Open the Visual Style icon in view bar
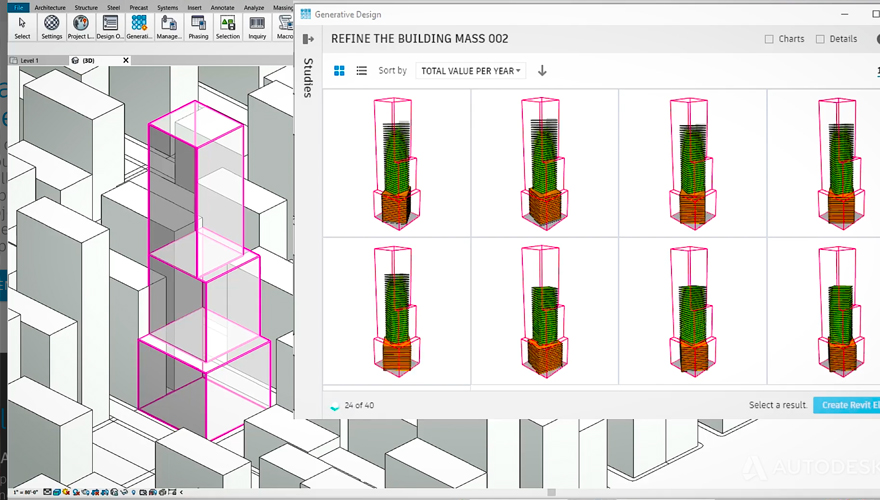880x500 pixels. click(57, 492)
